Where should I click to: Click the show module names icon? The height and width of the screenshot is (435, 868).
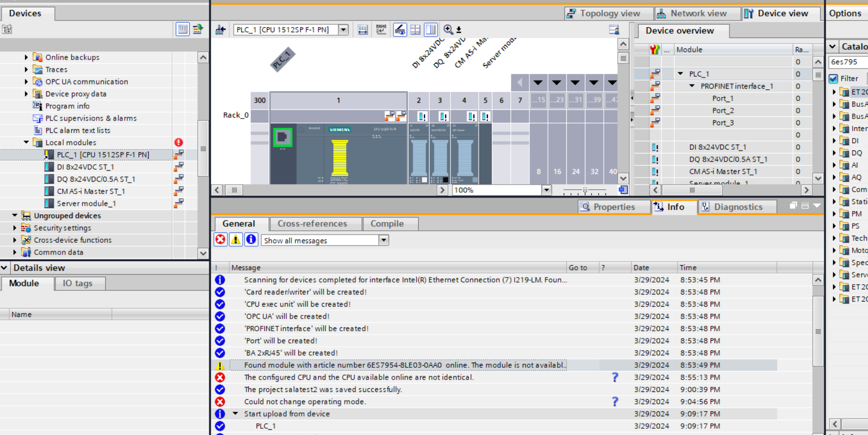[381, 30]
